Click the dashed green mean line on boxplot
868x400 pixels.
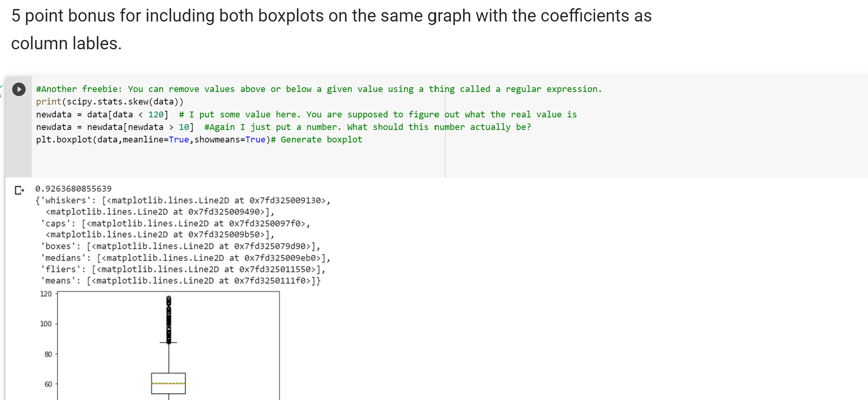coord(168,382)
